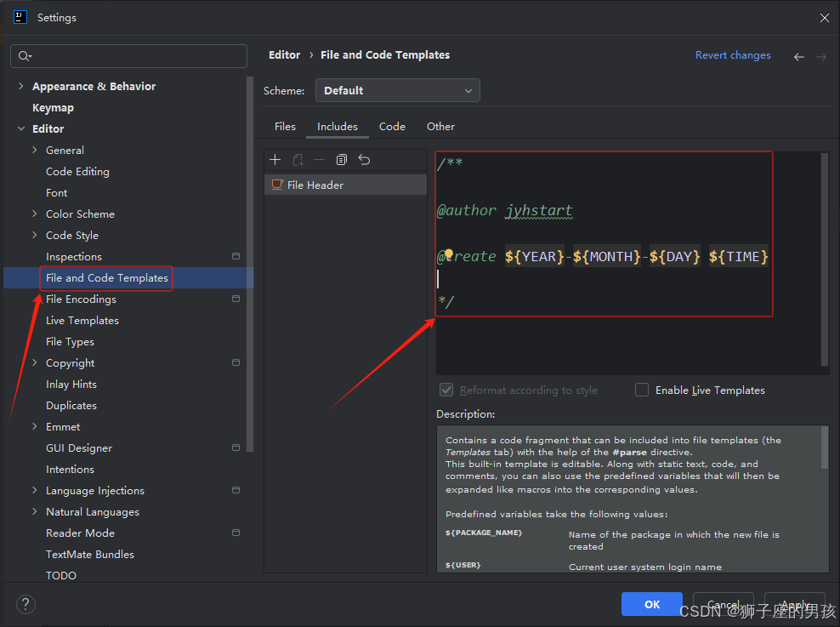Click the Description panel scrollbar
The height and width of the screenshot is (627, 840).
coord(825,448)
